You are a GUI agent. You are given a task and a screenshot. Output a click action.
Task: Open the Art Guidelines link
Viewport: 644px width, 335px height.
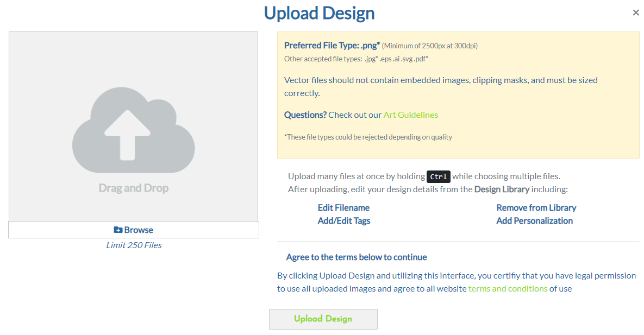point(410,115)
